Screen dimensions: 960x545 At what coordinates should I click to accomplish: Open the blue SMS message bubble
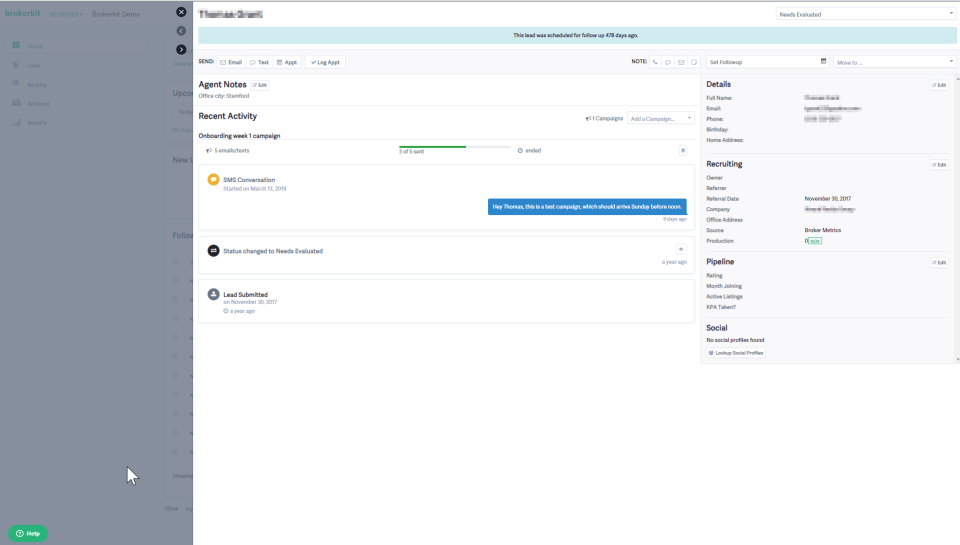[x=587, y=207]
